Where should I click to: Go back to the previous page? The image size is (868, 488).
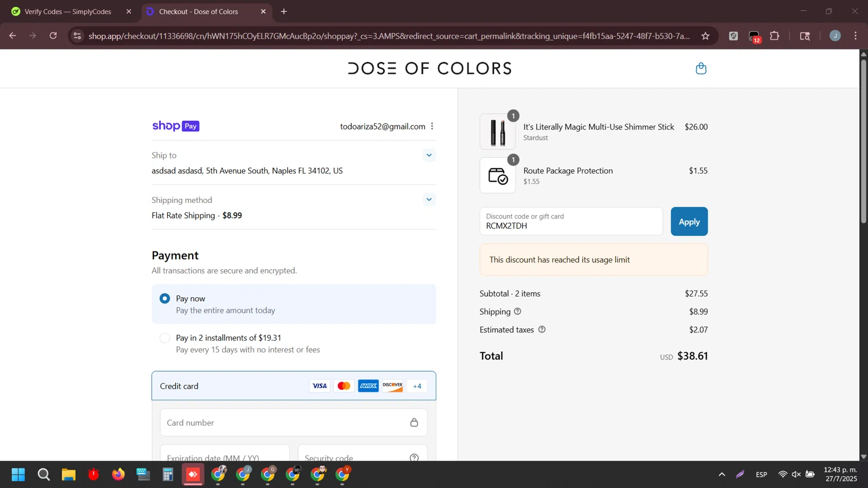(x=13, y=36)
